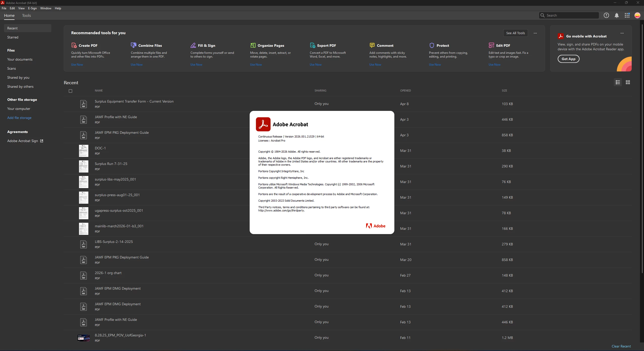Viewport: 644px width, 351px height.
Task: Select the Fill & Sign pen icon
Action: coord(193,45)
